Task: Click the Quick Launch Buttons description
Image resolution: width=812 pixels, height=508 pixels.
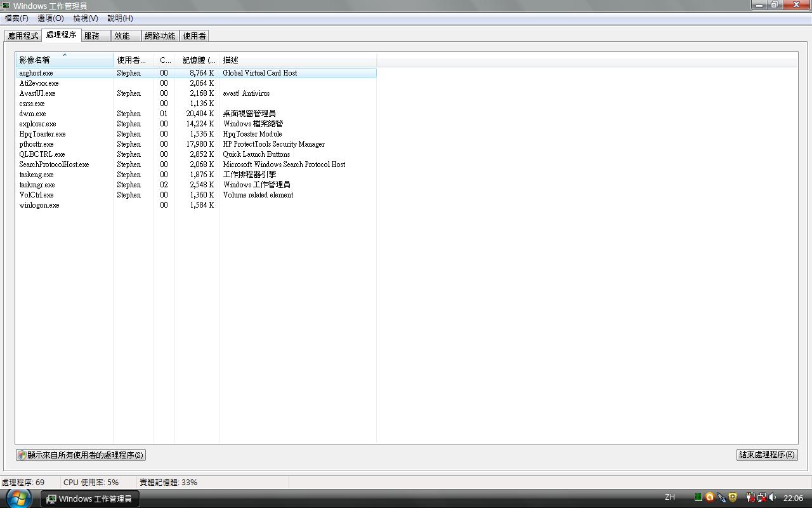Action: [256, 154]
